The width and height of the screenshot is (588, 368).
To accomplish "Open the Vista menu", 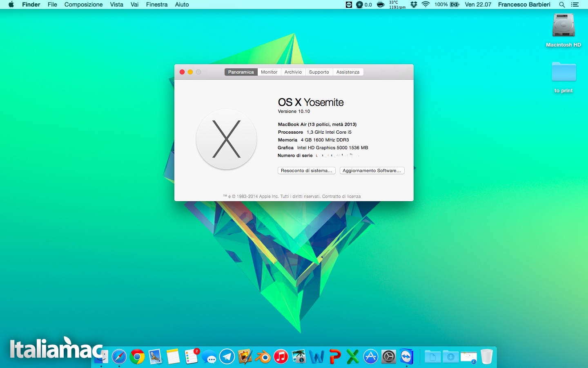I will [x=116, y=4].
